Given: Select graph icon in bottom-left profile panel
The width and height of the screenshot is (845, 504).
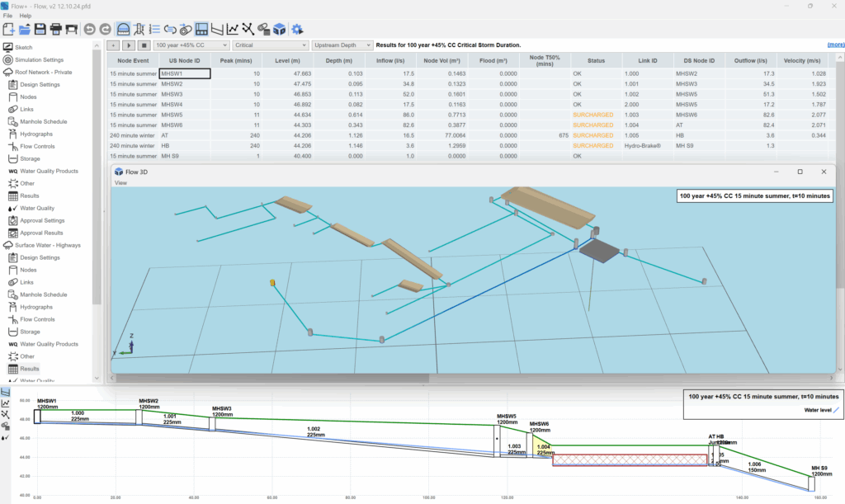Looking at the screenshot, I should (x=6, y=403).
